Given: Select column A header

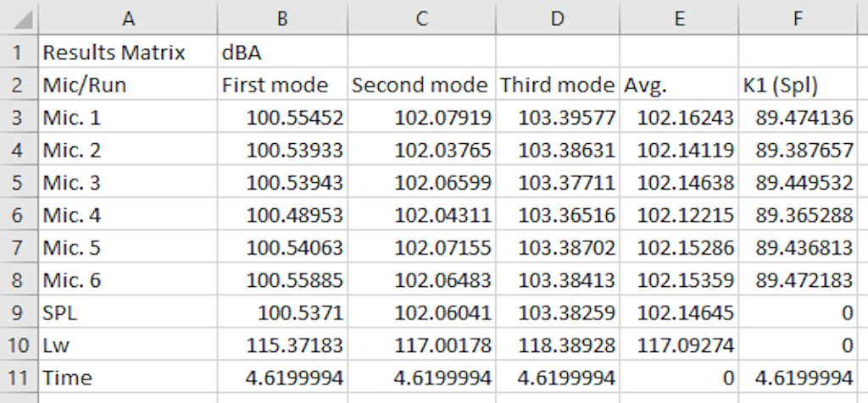Looking at the screenshot, I should [128, 19].
